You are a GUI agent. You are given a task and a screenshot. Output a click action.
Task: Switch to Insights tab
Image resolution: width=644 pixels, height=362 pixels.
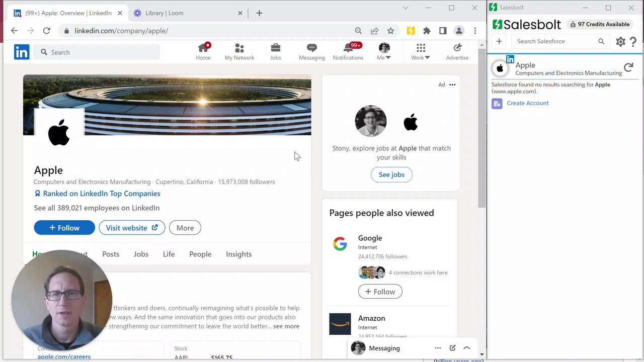(x=238, y=254)
